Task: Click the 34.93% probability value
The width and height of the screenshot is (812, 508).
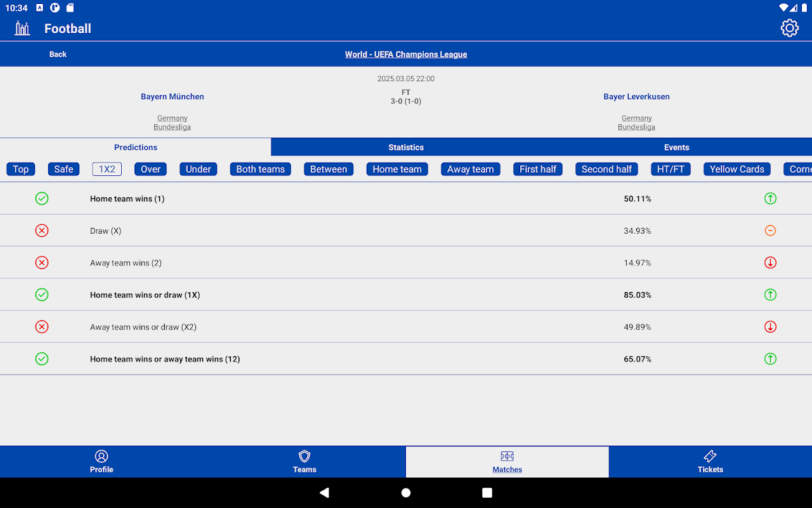Action: pos(638,231)
